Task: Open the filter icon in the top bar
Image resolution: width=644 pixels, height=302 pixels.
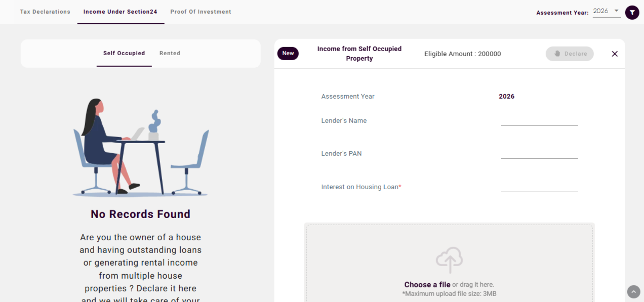Action: (632, 13)
